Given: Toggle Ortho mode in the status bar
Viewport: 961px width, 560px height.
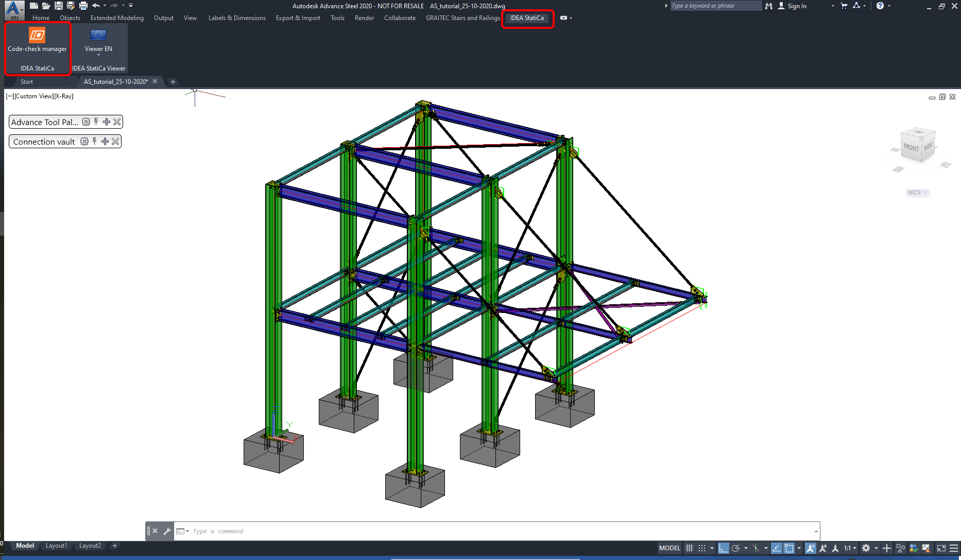Looking at the screenshot, I should [x=723, y=548].
